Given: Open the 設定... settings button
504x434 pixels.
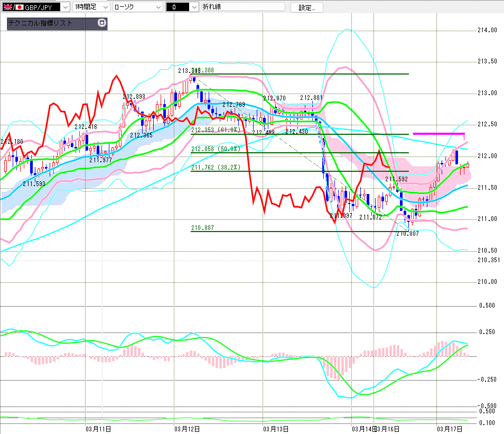Looking at the screenshot, I should coord(306,7).
